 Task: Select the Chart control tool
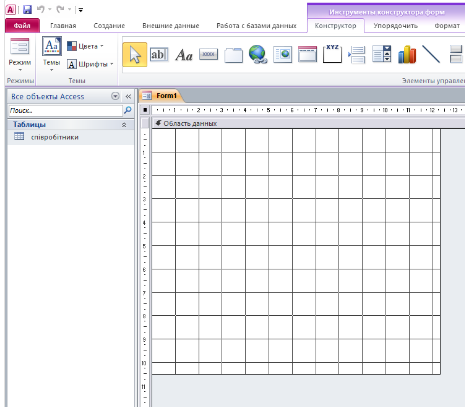click(407, 54)
